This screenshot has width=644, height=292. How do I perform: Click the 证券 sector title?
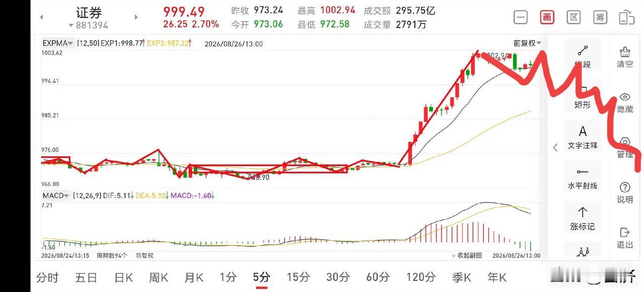coord(89,13)
